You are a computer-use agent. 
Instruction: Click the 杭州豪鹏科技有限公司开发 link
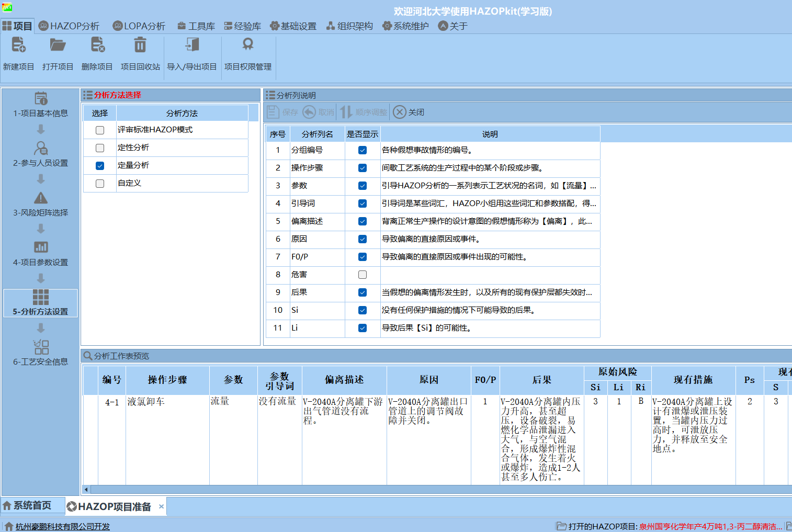63,526
